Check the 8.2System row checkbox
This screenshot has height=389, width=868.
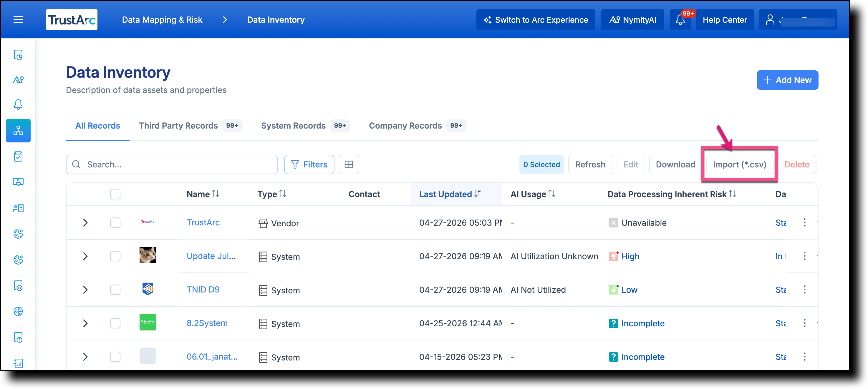click(x=115, y=323)
